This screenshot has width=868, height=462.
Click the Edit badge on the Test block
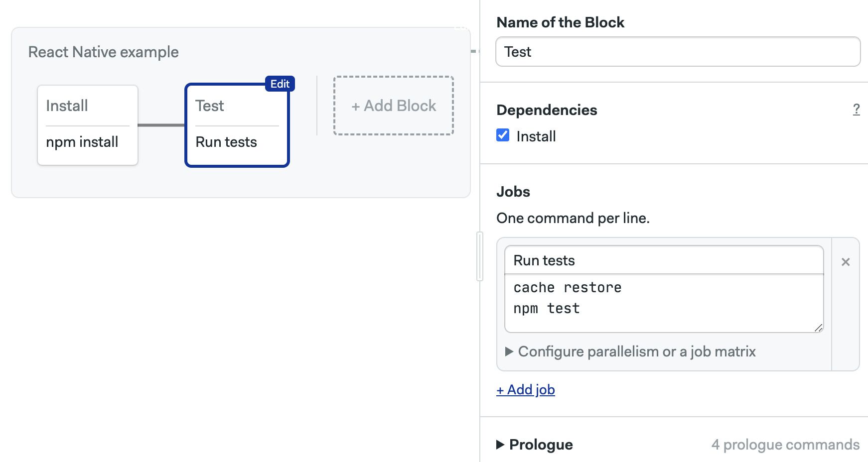(281, 84)
